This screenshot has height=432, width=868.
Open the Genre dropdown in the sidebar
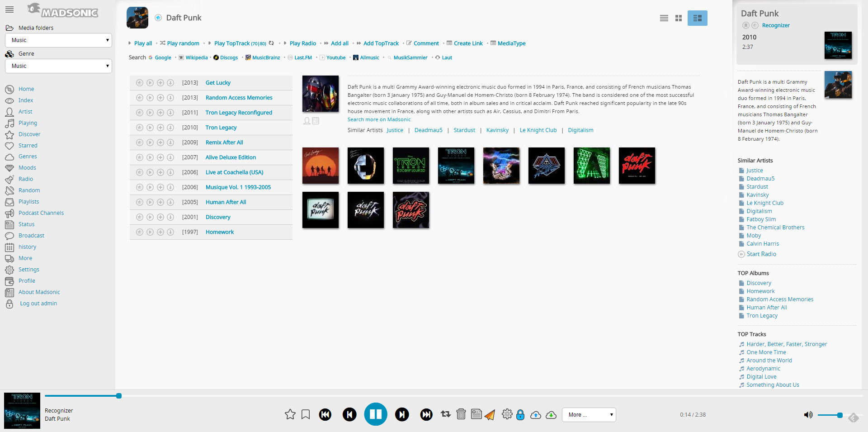point(58,66)
